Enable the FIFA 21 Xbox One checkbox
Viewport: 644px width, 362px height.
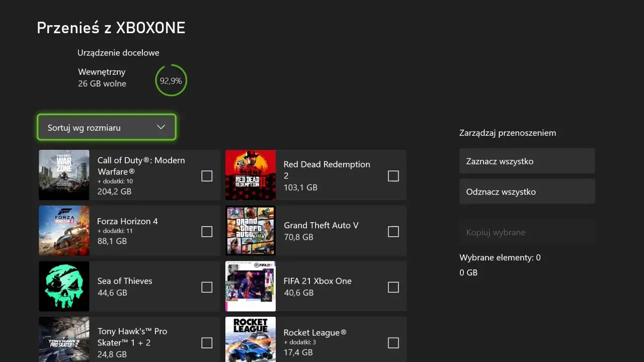[393, 287]
